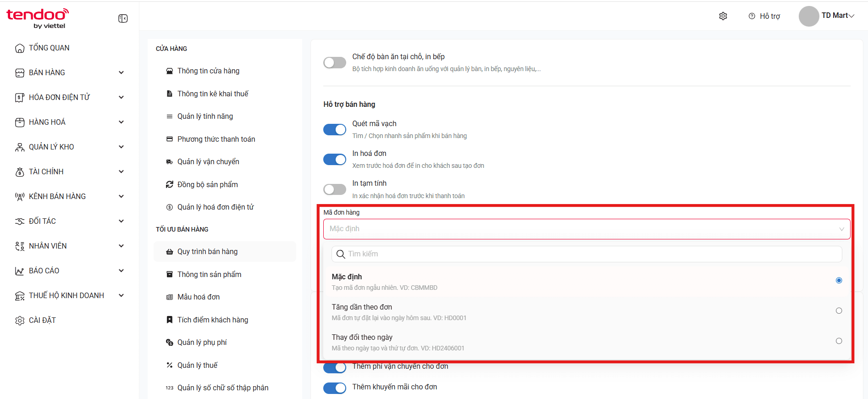
Task: Open settings via the top gear icon
Action: pyautogui.click(x=723, y=16)
